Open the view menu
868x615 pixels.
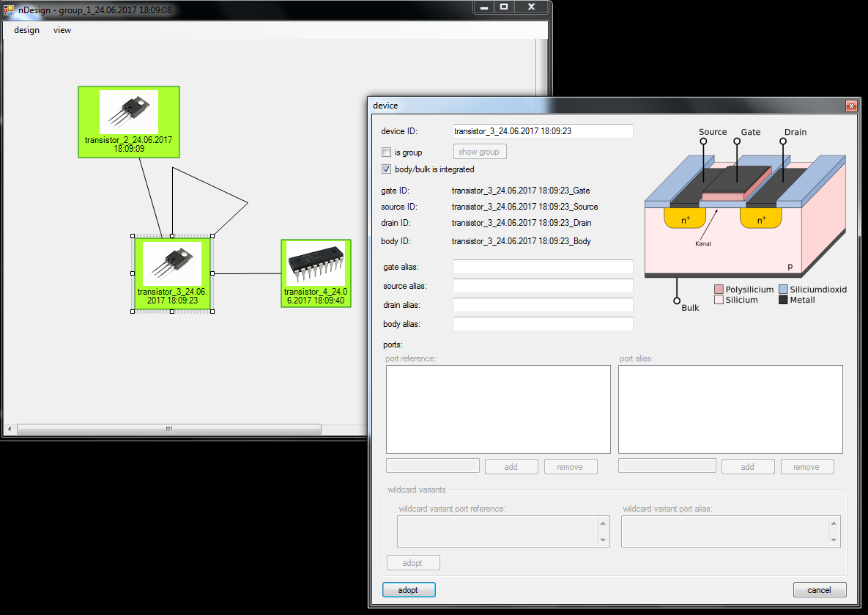[62, 30]
